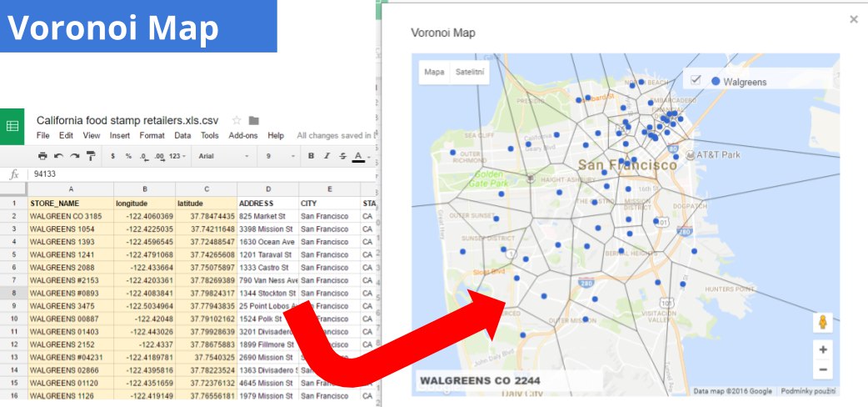Zoom out on the Voronoi map

point(823,369)
